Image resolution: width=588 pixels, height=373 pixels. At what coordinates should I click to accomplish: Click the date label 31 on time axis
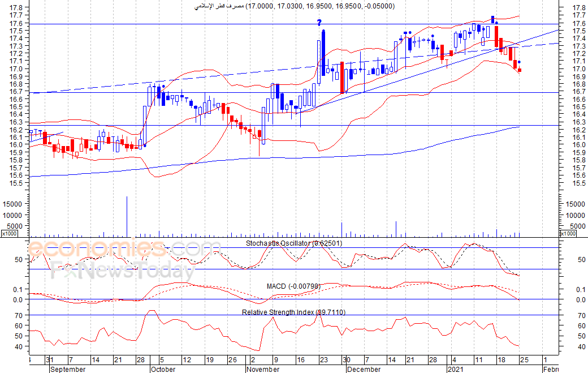point(50,360)
